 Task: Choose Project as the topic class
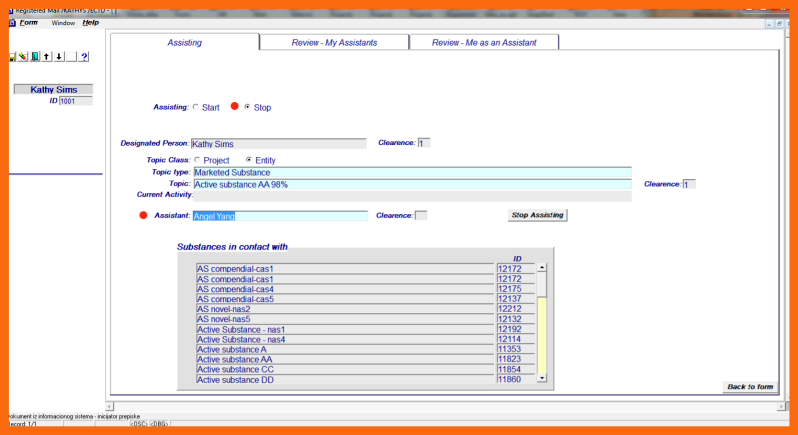(197, 160)
